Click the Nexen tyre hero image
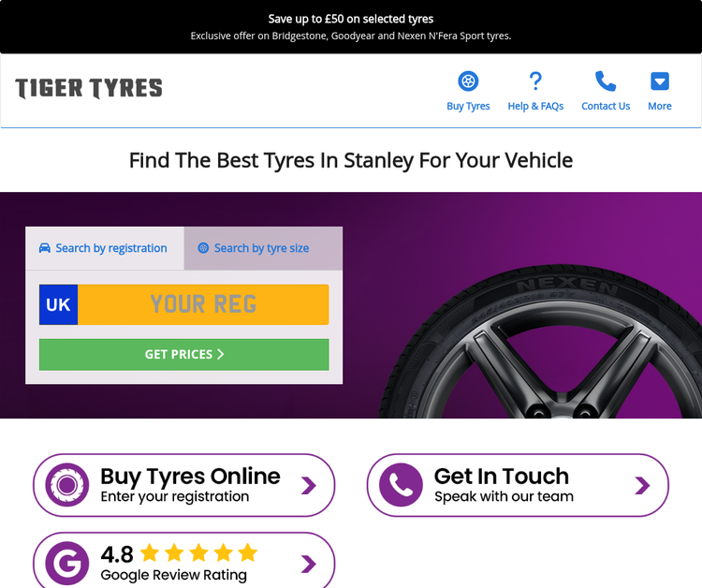This screenshot has width=702, height=588. (540, 341)
